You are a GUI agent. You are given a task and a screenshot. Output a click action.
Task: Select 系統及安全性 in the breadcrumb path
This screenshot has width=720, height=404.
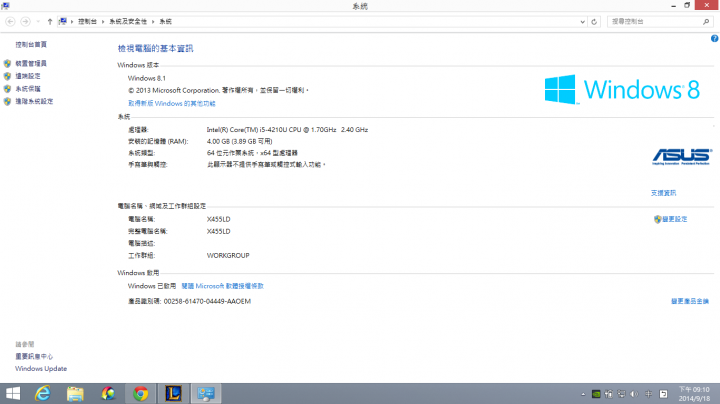(x=128, y=22)
